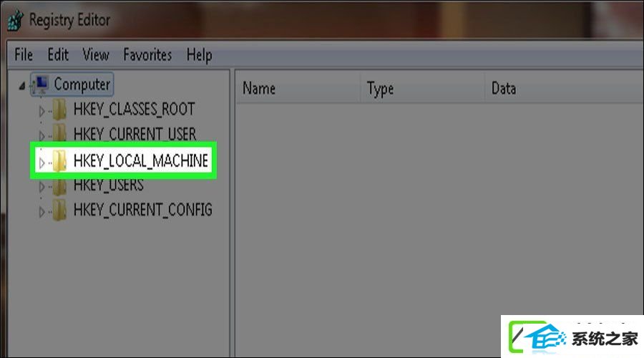Sort values by the Name column header

click(298, 88)
